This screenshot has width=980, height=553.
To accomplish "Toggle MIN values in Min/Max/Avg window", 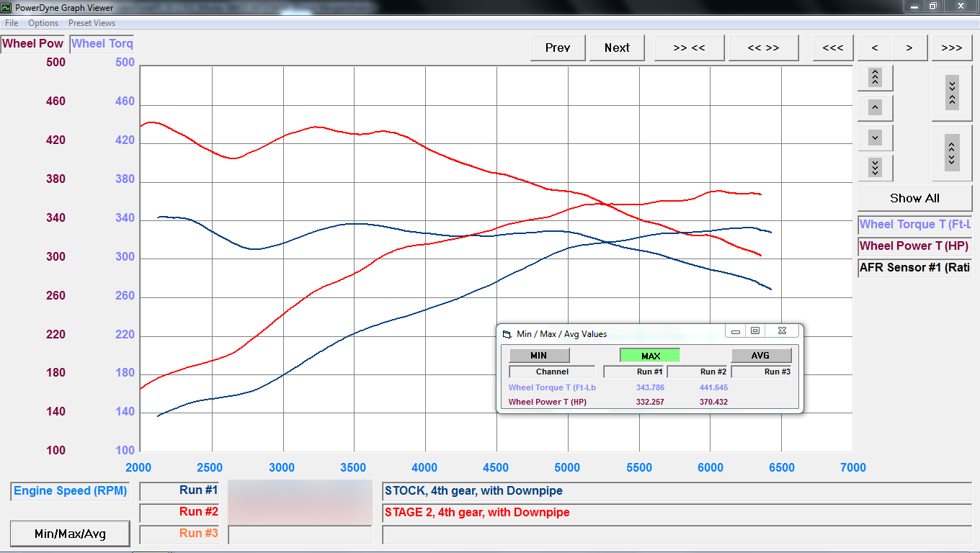I will click(x=539, y=355).
